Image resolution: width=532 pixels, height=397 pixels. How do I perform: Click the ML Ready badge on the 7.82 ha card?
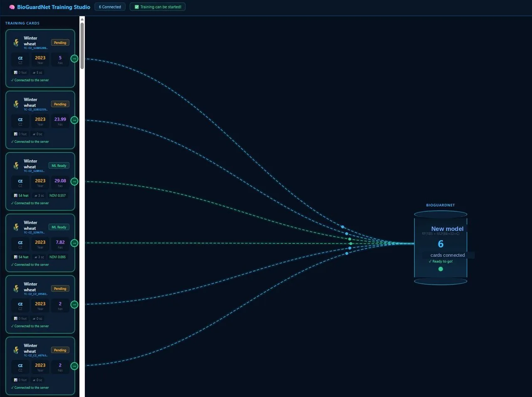pos(59,227)
